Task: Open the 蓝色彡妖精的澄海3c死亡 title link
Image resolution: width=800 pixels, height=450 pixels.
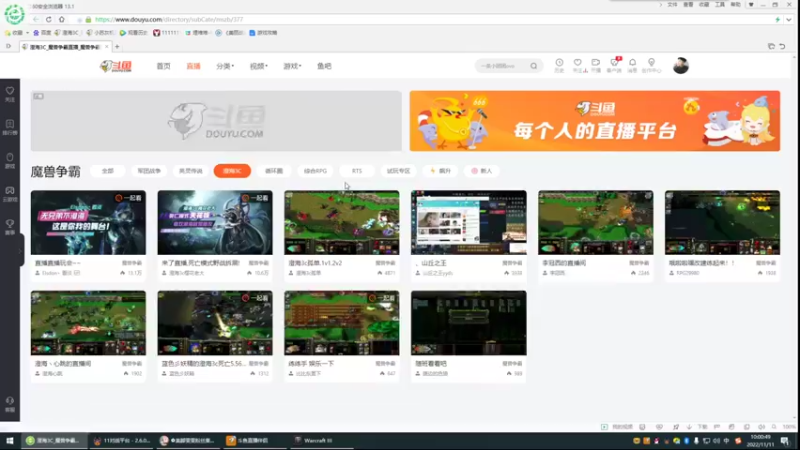Action: pyautogui.click(x=204, y=364)
